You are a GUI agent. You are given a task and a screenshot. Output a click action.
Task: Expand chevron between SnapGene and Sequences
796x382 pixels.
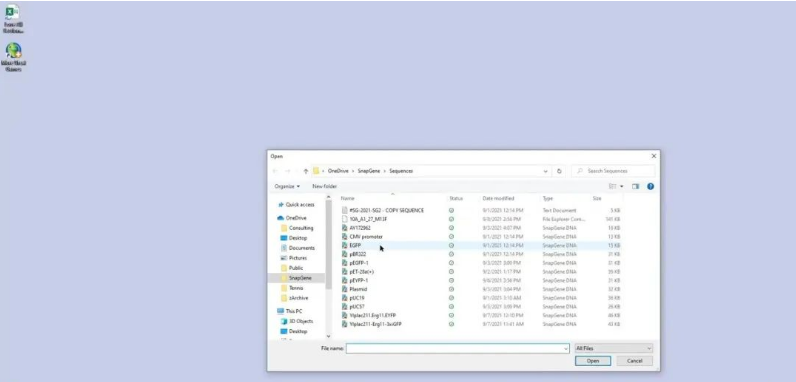pos(385,171)
